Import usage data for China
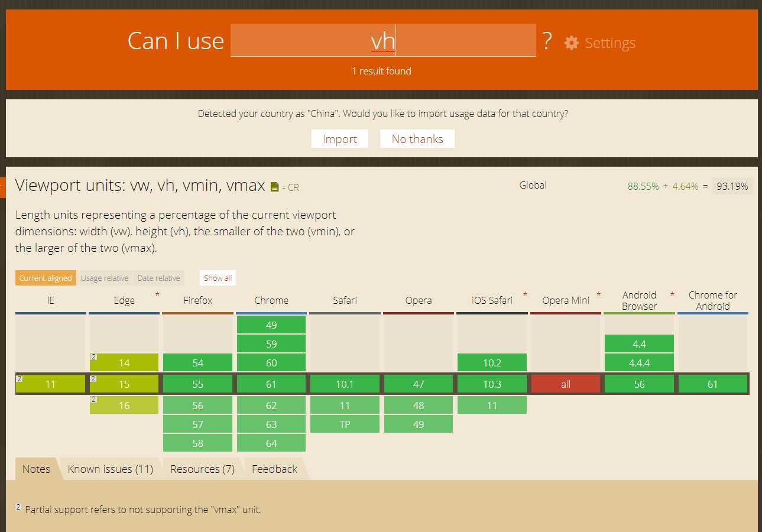 click(340, 139)
